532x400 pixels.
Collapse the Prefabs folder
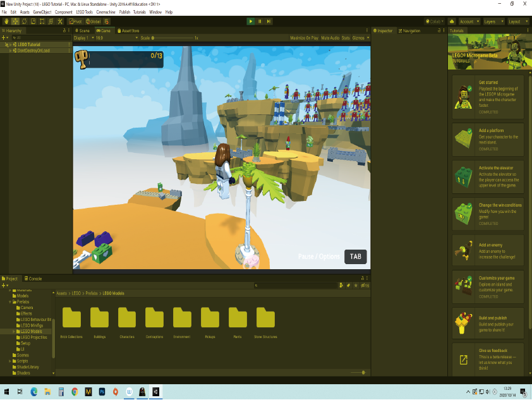[x=10, y=301]
